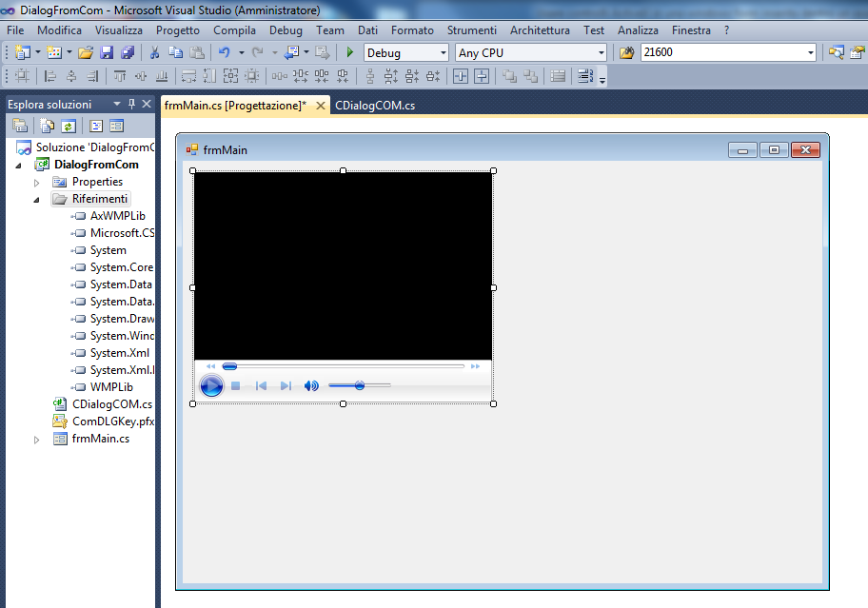Align selected controls to their top edges

coord(120,76)
